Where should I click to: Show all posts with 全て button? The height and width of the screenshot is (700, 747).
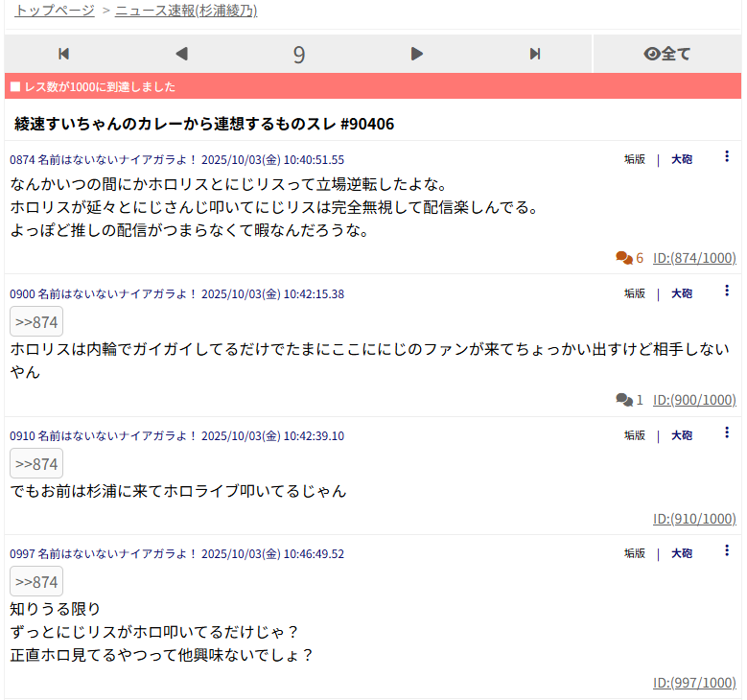[x=667, y=54]
